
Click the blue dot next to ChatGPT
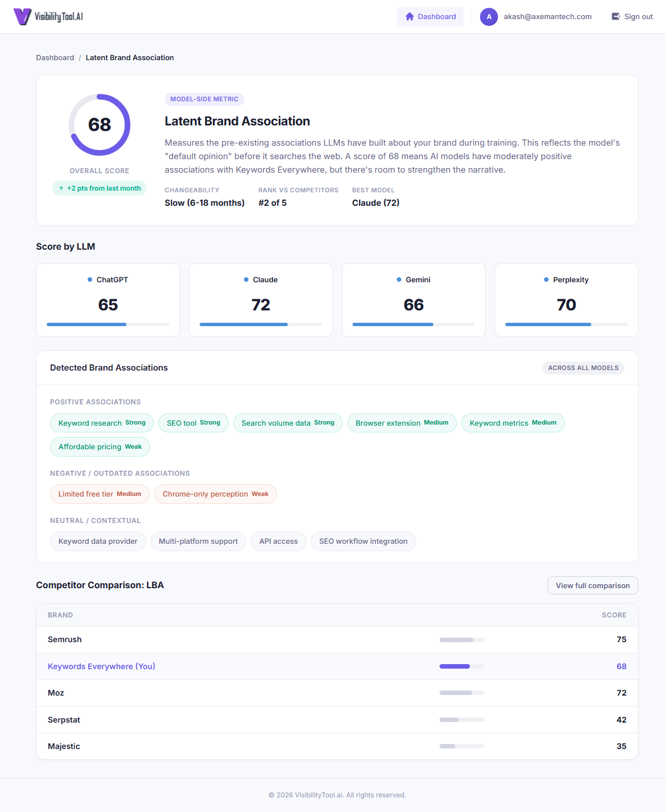(88, 279)
